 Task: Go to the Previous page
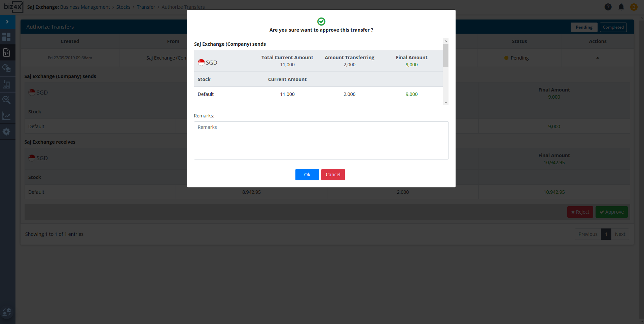588,234
